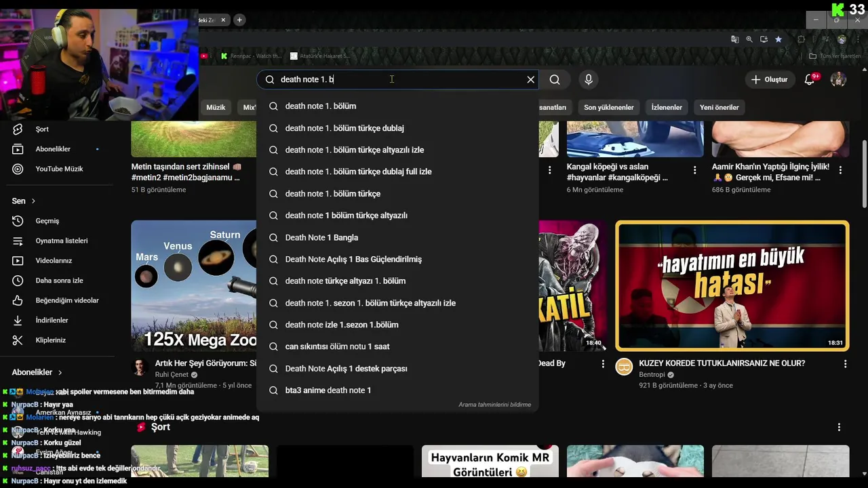The height and width of the screenshot is (488, 868).
Task: Open the Kuzey Korede video title
Action: pos(722,363)
